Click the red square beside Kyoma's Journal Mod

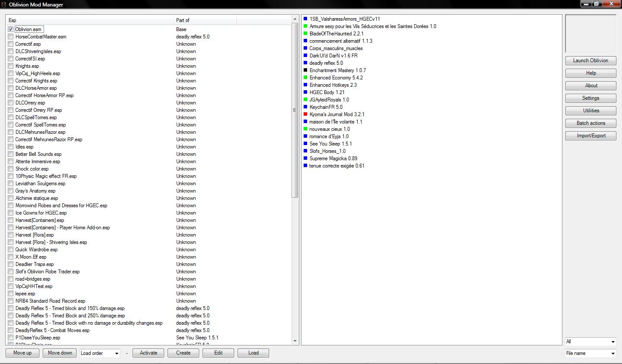(305, 114)
